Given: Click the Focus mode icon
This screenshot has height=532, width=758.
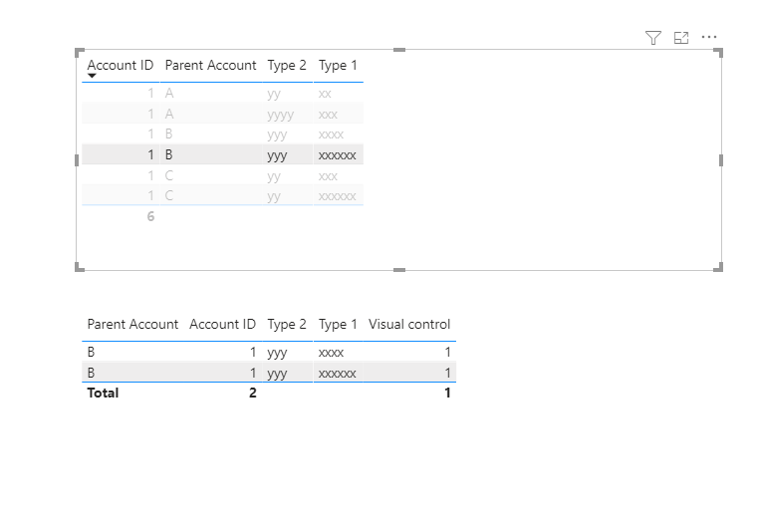Looking at the screenshot, I should point(681,37).
